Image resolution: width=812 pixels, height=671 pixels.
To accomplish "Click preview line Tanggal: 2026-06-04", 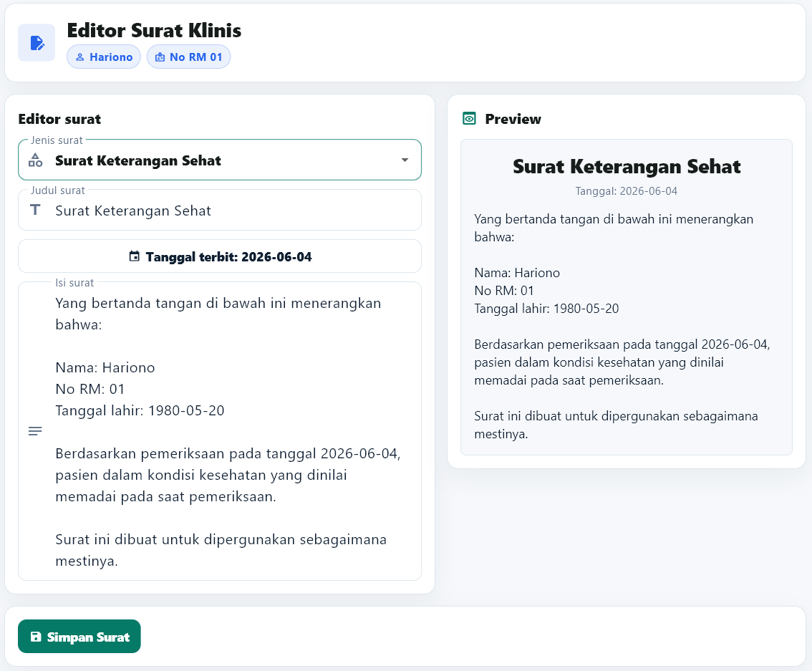I will point(627,191).
